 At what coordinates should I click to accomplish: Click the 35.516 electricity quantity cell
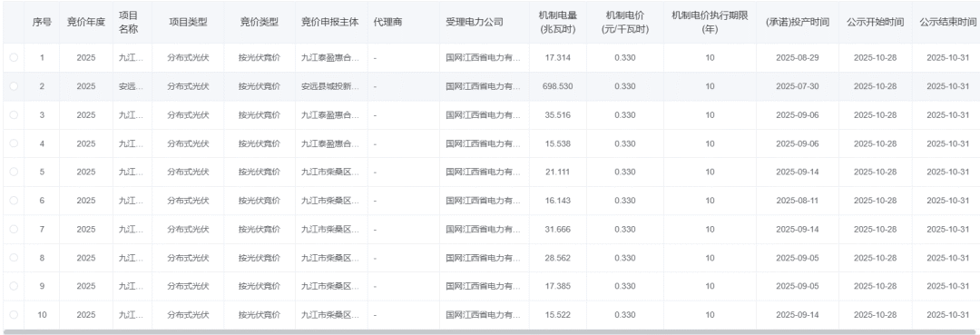pyautogui.click(x=557, y=115)
